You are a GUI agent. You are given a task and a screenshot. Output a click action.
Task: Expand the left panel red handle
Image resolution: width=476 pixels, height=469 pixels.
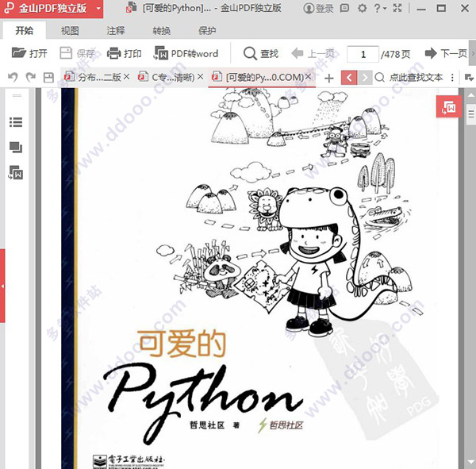pos(2,286)
